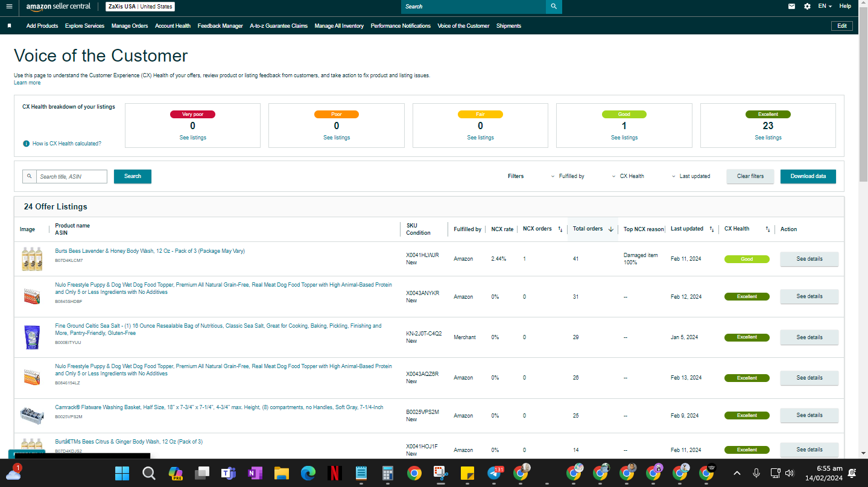Click the Camrack Flatware Basket product thumbnail
Screen dimensions: 868x487
pyautogui.click(x=32, y=415)
